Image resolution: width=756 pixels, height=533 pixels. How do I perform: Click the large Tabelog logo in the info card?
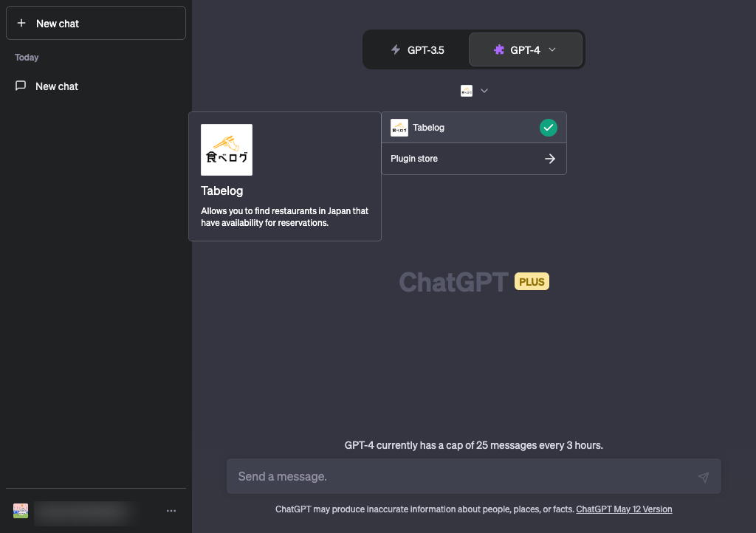[x=227, y=150]
